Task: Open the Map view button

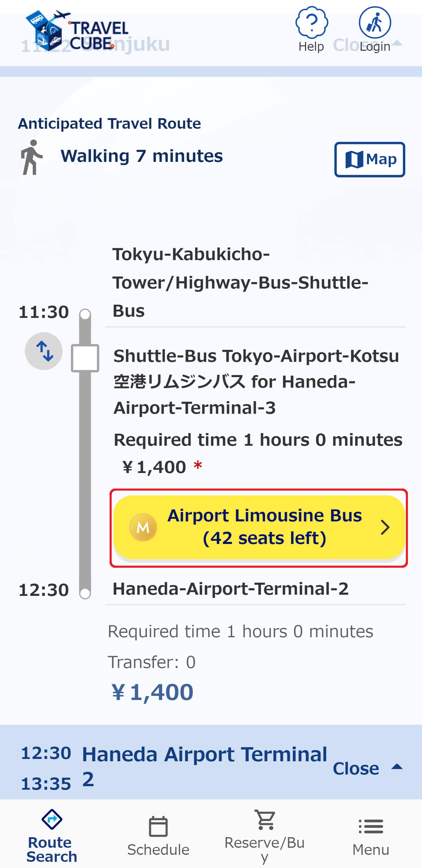Action: (370, 160)
